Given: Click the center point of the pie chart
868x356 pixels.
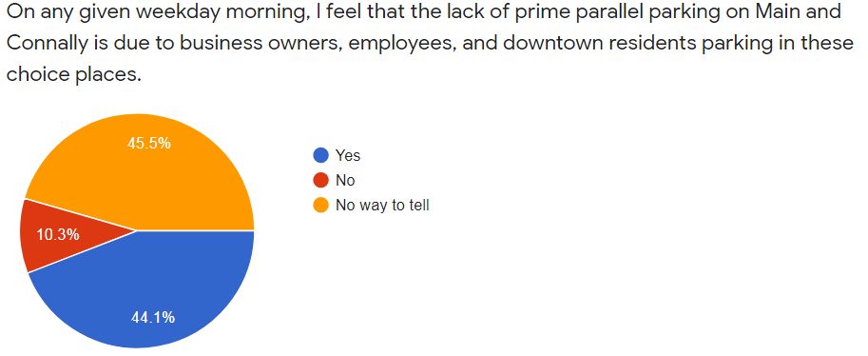Looking at the screenshot, I should [x=137, y=230].
